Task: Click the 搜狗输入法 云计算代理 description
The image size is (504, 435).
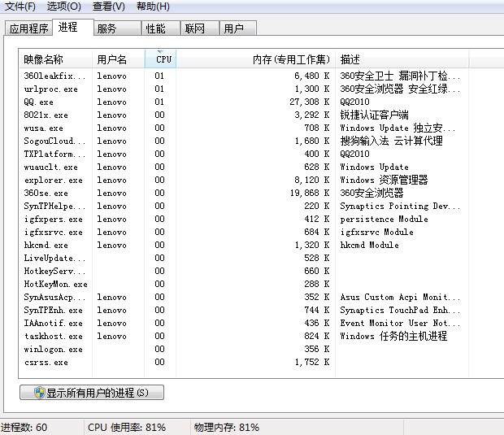Action: (x=391, y=141)
